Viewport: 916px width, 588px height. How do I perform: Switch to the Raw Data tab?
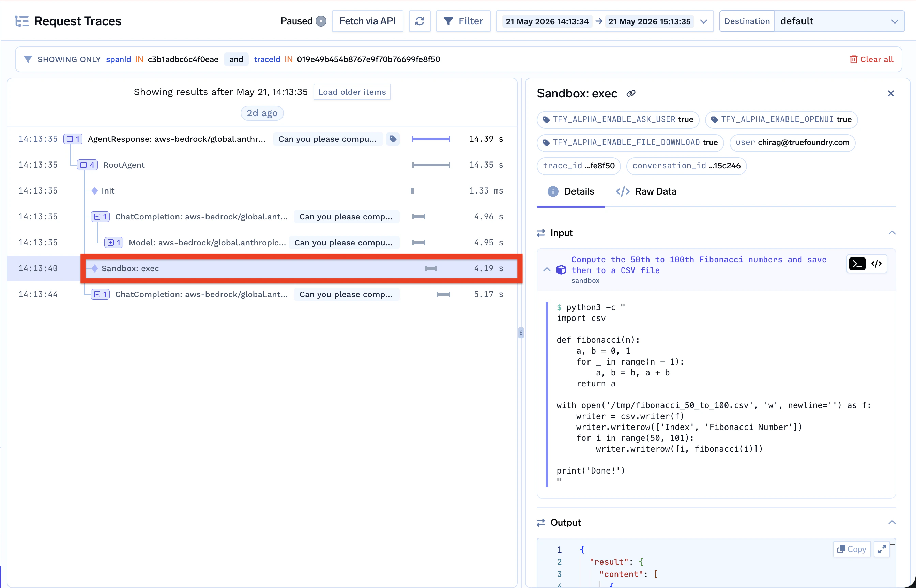pos(646,192)
